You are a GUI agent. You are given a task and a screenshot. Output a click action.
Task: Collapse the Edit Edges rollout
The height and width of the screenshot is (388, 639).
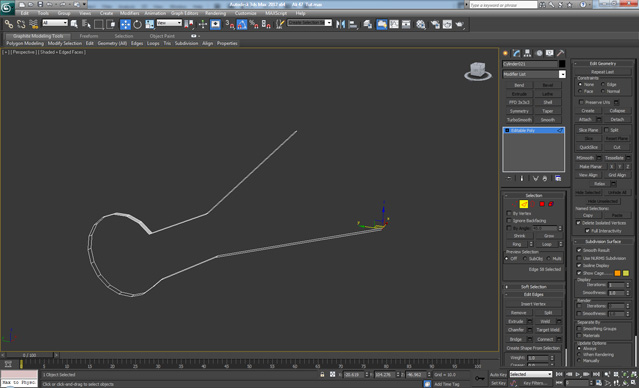(533, 294)
